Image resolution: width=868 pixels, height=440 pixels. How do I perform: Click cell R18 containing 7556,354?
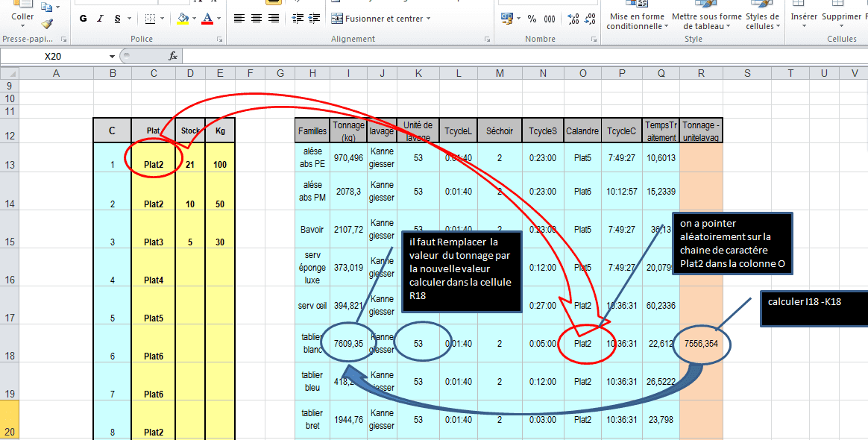pyautogui.click(x=701, y=344)
